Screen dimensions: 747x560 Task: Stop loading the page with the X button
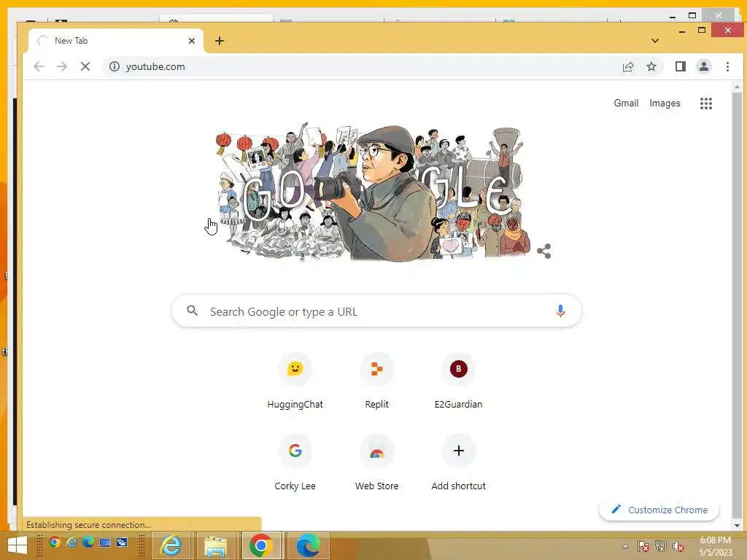85,66
